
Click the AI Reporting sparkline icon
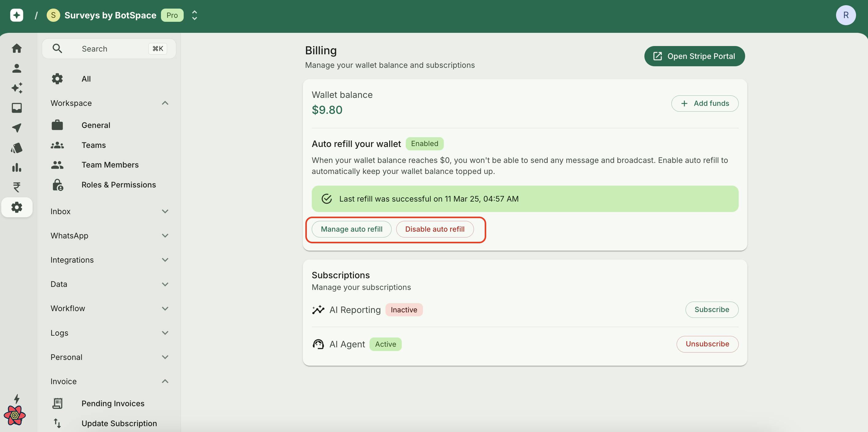[318, 310]
